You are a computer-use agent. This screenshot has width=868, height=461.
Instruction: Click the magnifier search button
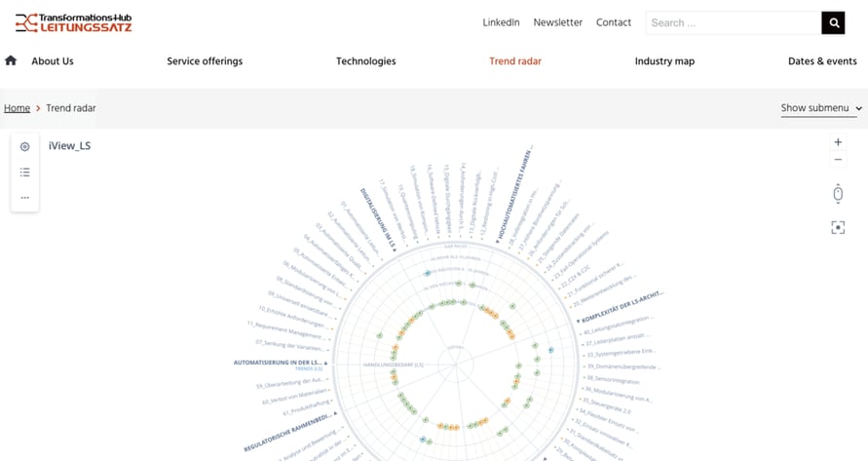coord(833,22)
